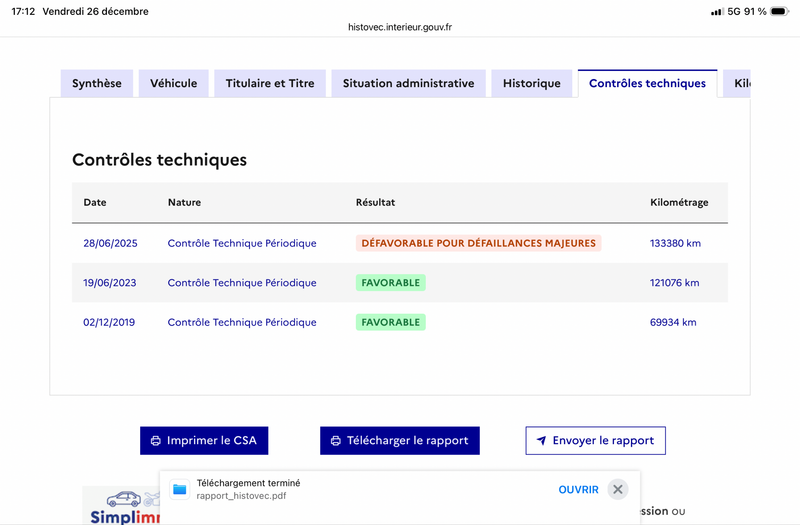Go to the Situation administrative tab
The height and width of the screenshot is (525, 800).
(408, 84)
